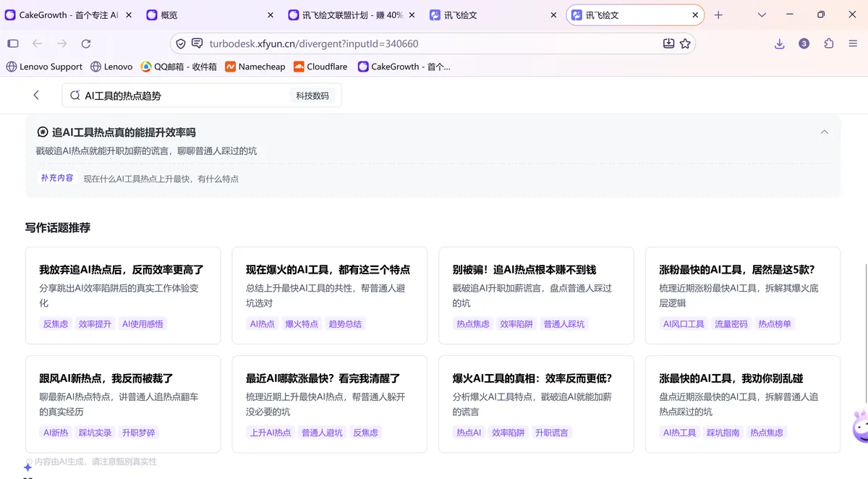Reload the page
868x479 pixels.
[x=86, y=43]
